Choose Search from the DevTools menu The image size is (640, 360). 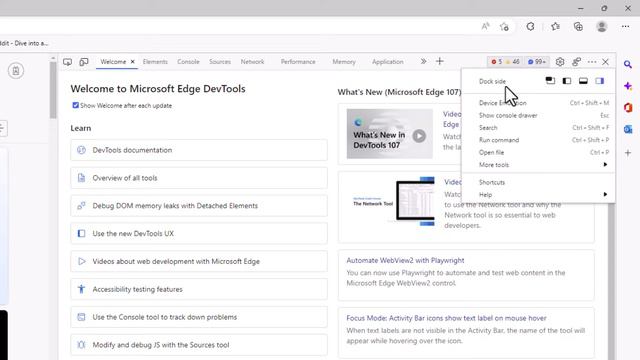538,128
